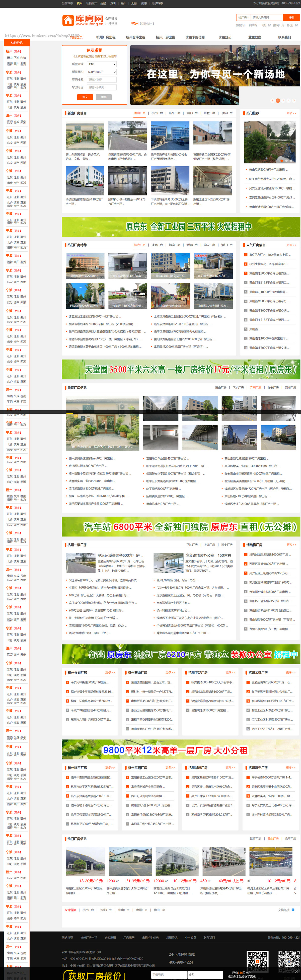Open the QQ exchange-link icon beside 交换链接
Screen dimensions: 301x980
point(293,909)
